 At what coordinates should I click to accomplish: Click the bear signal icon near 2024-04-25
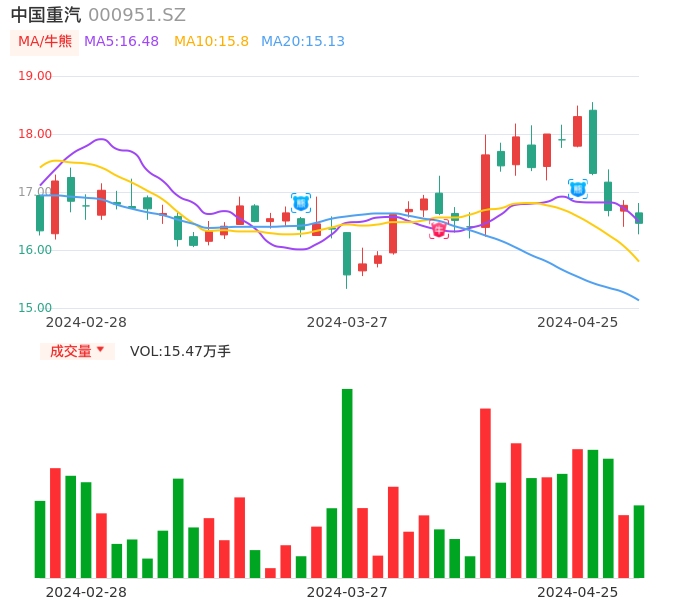pyautogui.click(x=578, y=189)
